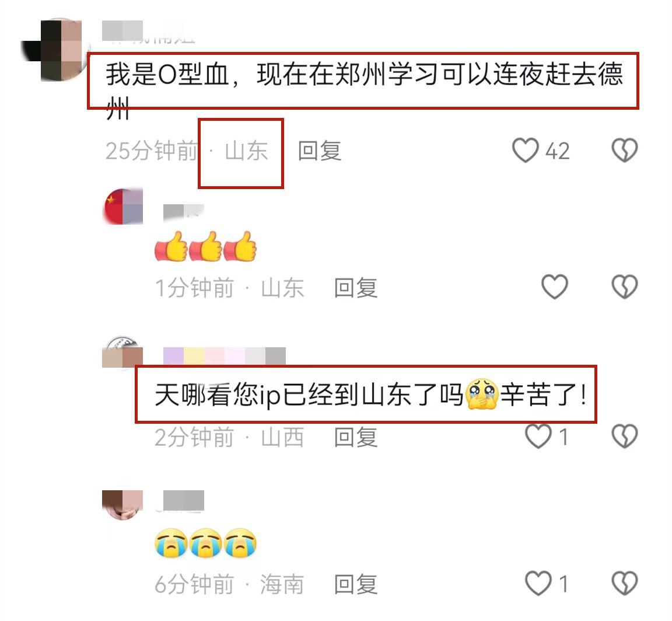Open the top commenter's pixelated avatar
Viewport: 672px width, 621px height.
56,50
